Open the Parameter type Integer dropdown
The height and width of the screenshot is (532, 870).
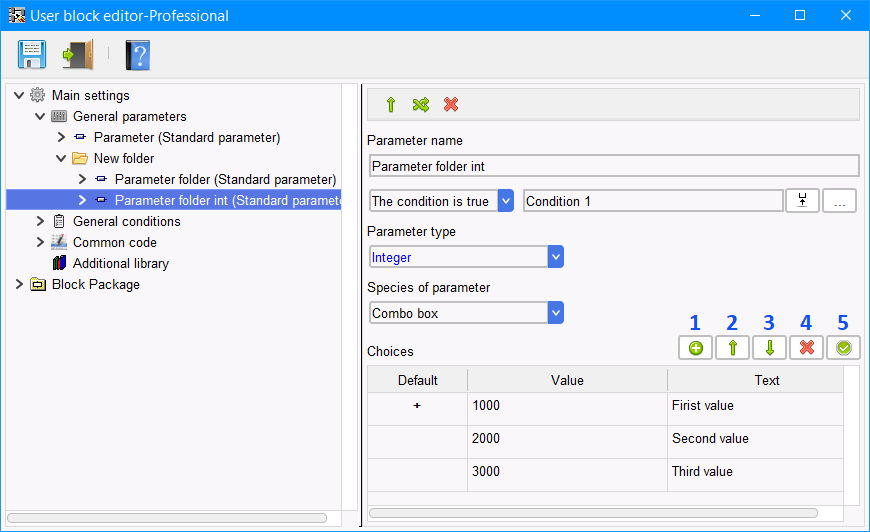(x=555, y=257)
